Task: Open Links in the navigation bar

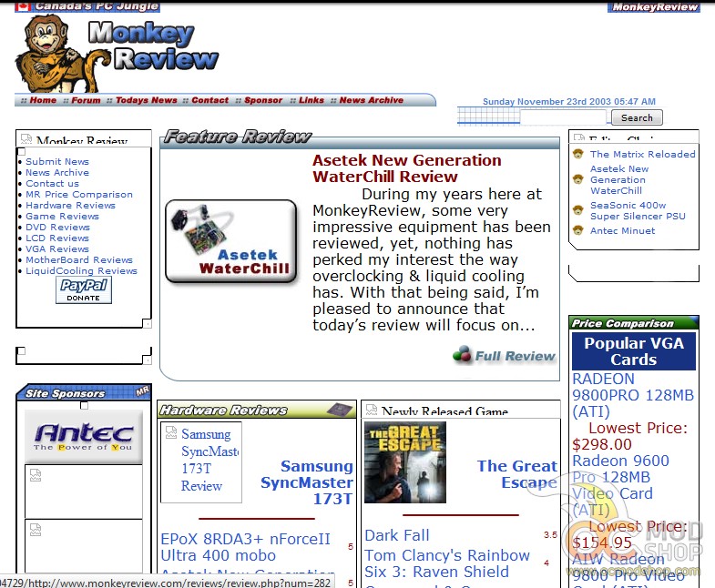Action: click(311, 100)
